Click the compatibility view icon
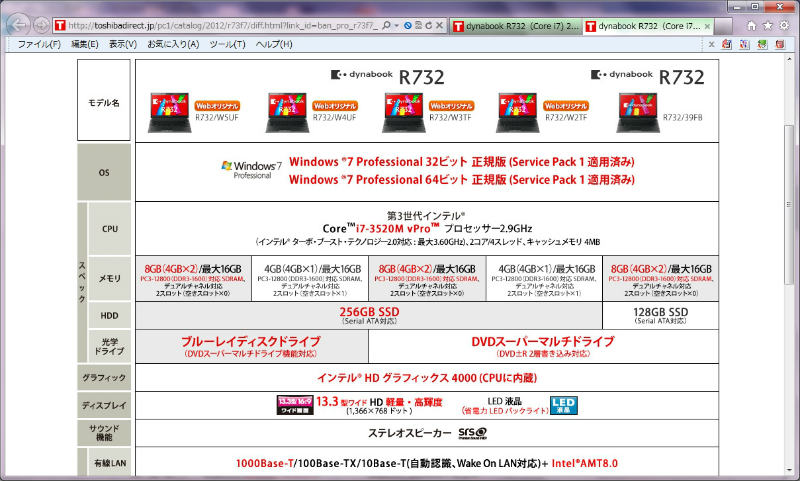The image size is (800, 481). [418, 26]
